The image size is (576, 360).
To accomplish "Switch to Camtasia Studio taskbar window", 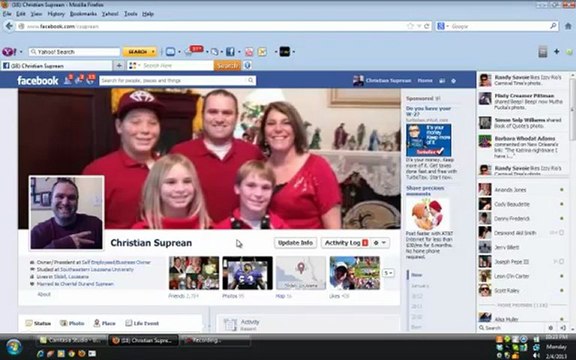I will coord(71,341).
